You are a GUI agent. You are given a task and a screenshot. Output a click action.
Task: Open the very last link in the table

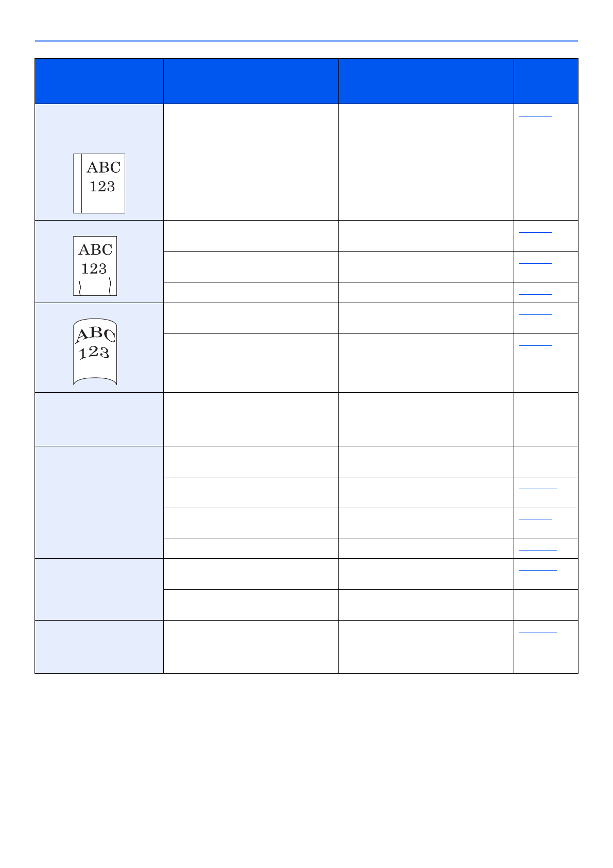[x=537, y=630]
